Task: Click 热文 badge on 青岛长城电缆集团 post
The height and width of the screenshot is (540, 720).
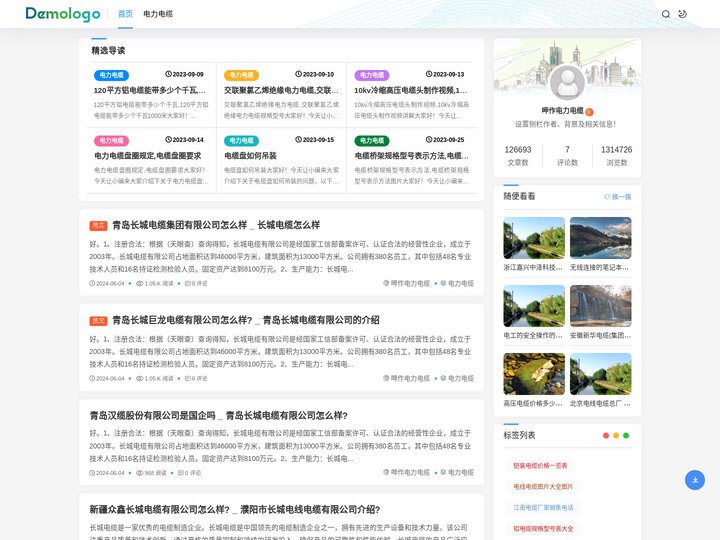Action: 98,225
